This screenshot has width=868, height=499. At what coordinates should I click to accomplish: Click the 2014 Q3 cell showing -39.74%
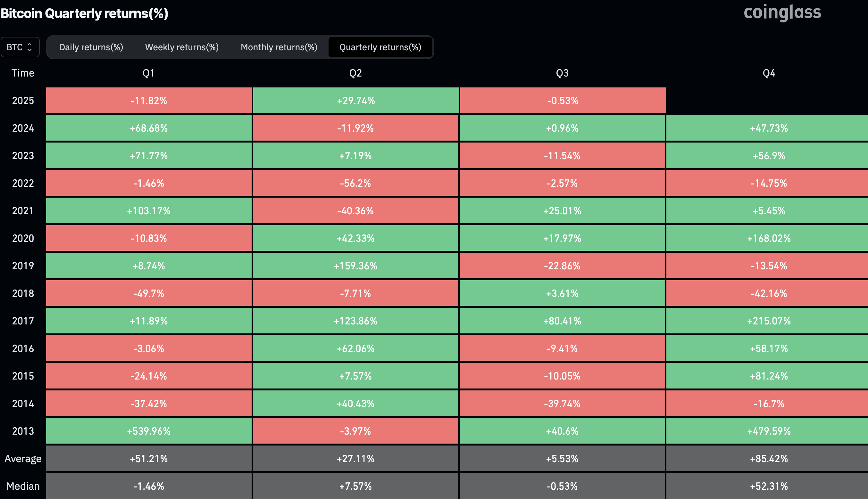tap(562, 404)
